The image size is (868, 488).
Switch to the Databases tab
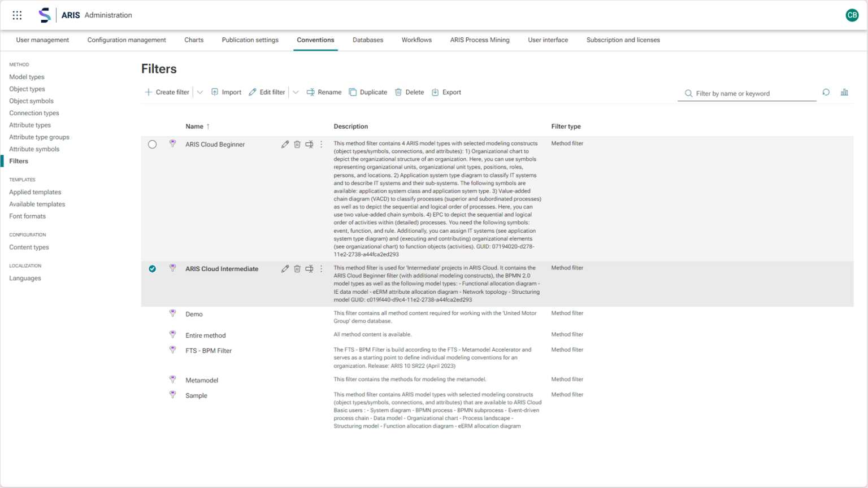click(x=367, y=40)
